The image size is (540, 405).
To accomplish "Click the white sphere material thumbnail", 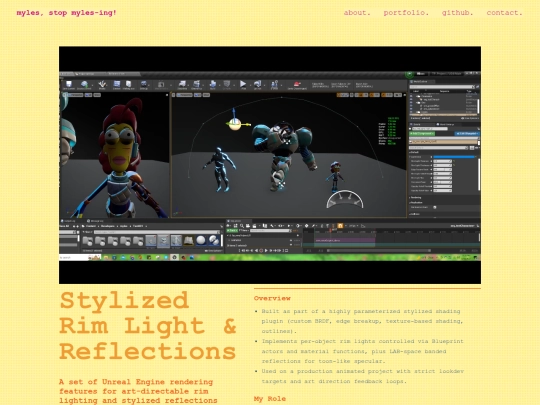I will 201,240.
